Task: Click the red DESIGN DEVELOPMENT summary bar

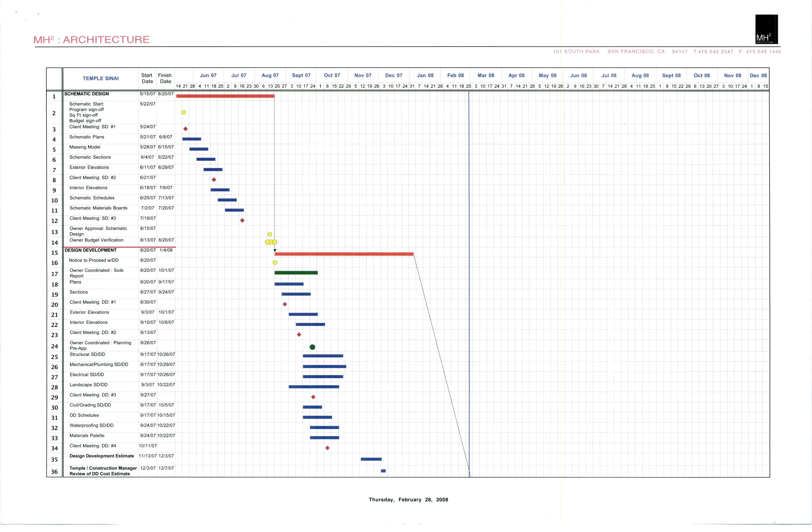Action: [344, 254]
